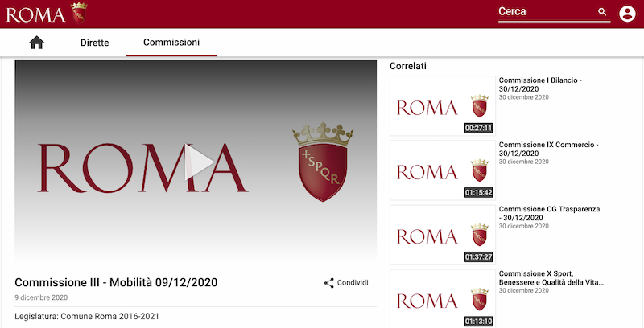The image size is (644, 328).
Task: Click the Commissione IX Commercio - 30/12/2020 title
Action: coord(548,149)
